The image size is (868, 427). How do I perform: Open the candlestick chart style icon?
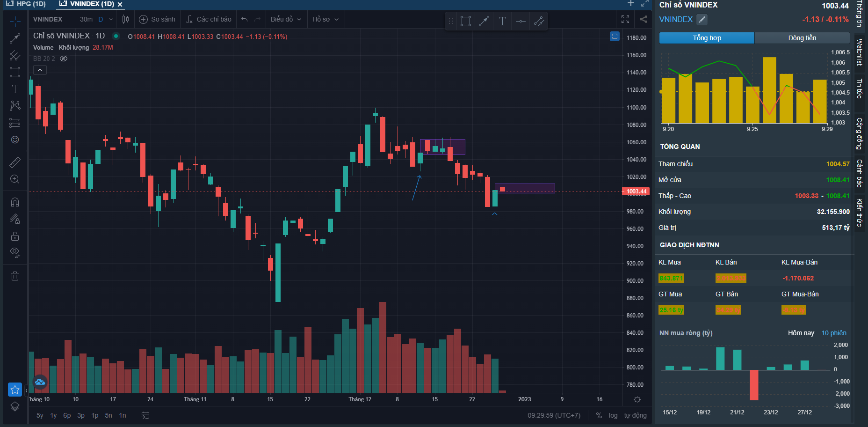pos(125,19)
